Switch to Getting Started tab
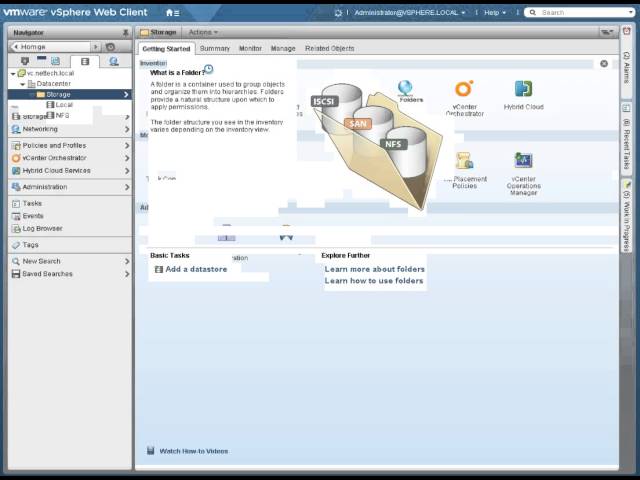640x480 pixels. 166,49
